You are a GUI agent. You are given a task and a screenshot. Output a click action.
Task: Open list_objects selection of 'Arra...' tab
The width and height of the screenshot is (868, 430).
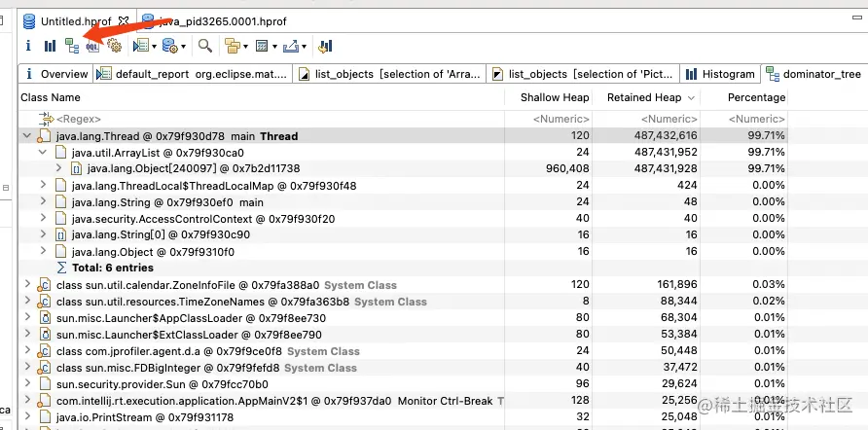(389, 74)
